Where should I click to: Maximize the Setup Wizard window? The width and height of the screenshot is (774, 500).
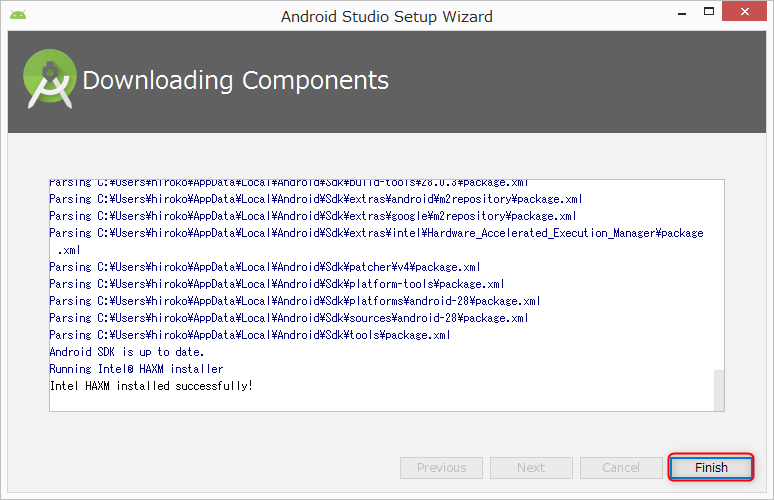pos(709,11)
